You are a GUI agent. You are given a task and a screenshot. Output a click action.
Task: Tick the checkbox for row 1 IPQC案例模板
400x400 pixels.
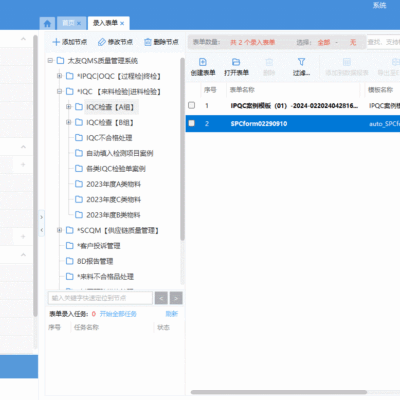pos(192,105)
